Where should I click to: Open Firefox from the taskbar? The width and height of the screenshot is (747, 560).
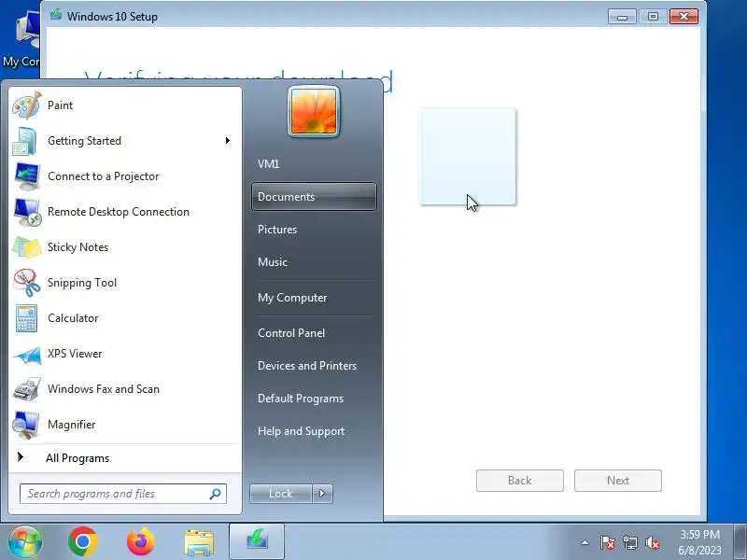(x=141, y=541)
